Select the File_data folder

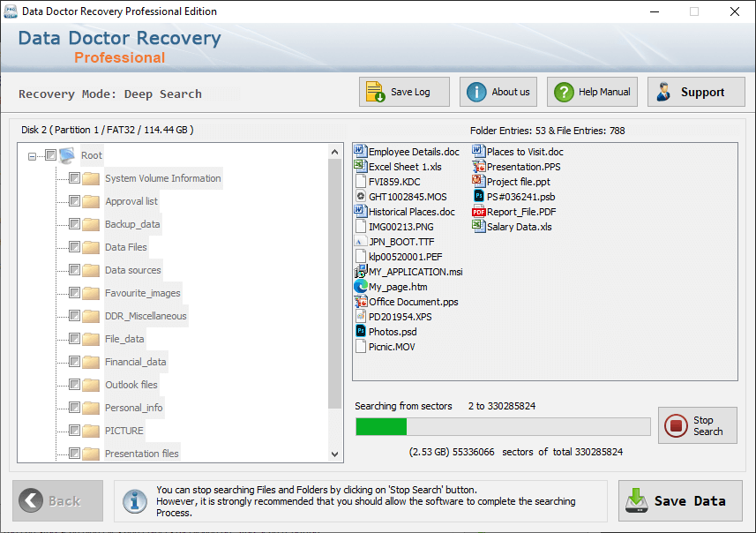pyautogui.click(x=124, y=339)
